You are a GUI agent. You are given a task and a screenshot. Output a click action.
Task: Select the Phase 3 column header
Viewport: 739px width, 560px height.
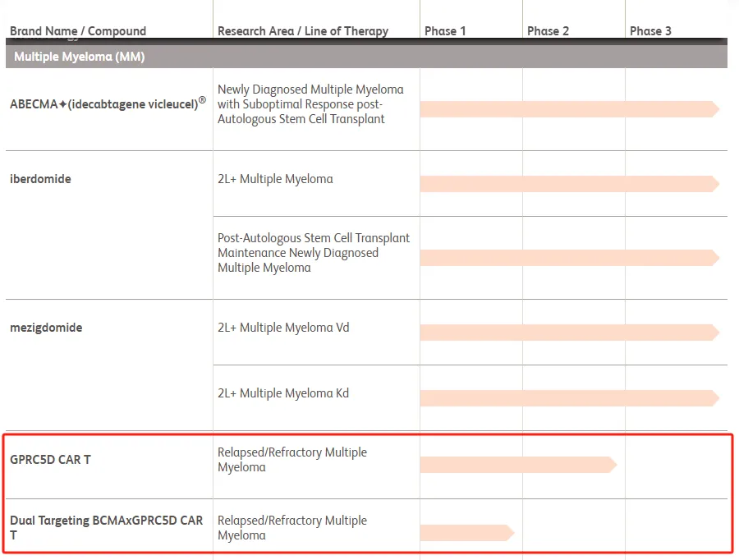650,31
